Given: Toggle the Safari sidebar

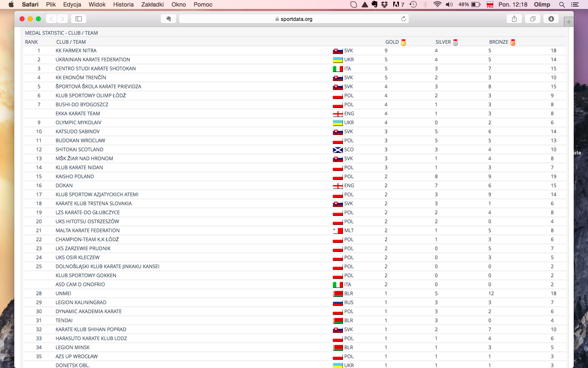Looking at the screenshot, I should point(78,19).
